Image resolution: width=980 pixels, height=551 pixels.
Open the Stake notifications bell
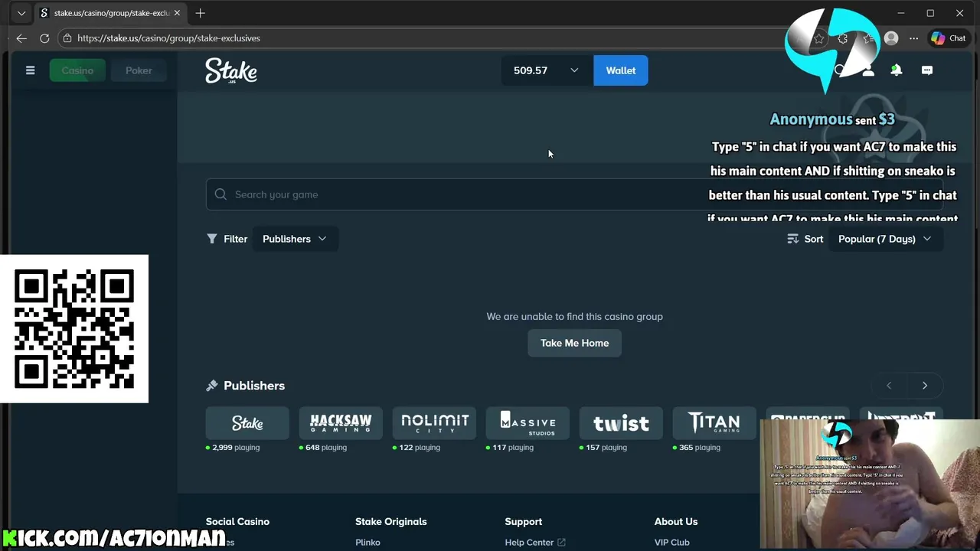coord(896,70)
